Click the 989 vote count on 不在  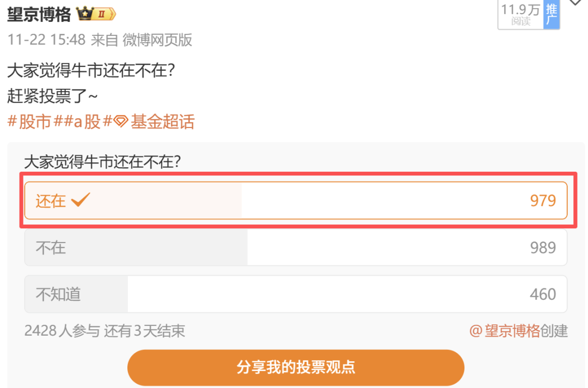(543, 247)
